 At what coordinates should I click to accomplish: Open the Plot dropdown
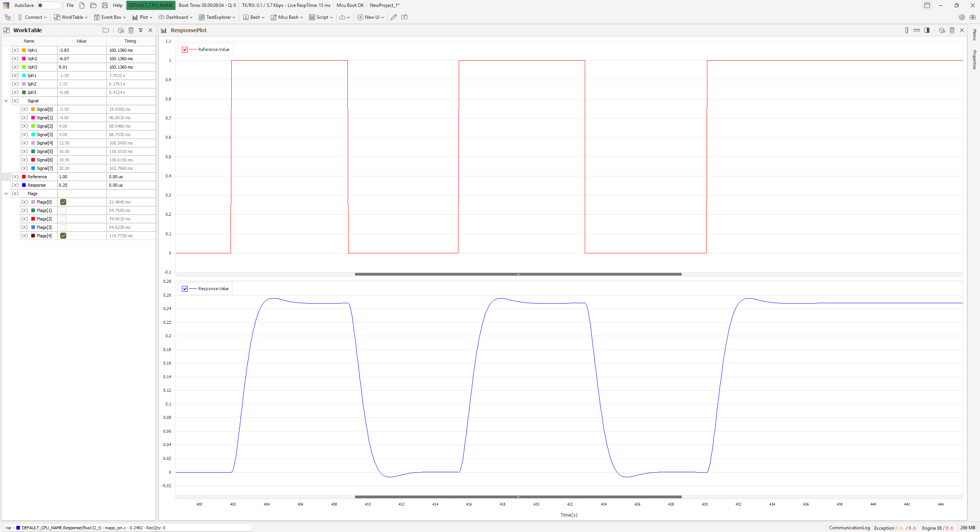pos(142,17)
